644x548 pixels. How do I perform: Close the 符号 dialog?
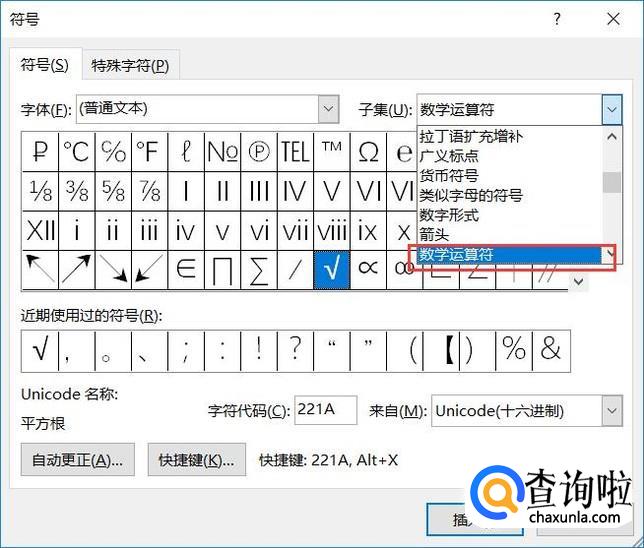pos(614,19)
